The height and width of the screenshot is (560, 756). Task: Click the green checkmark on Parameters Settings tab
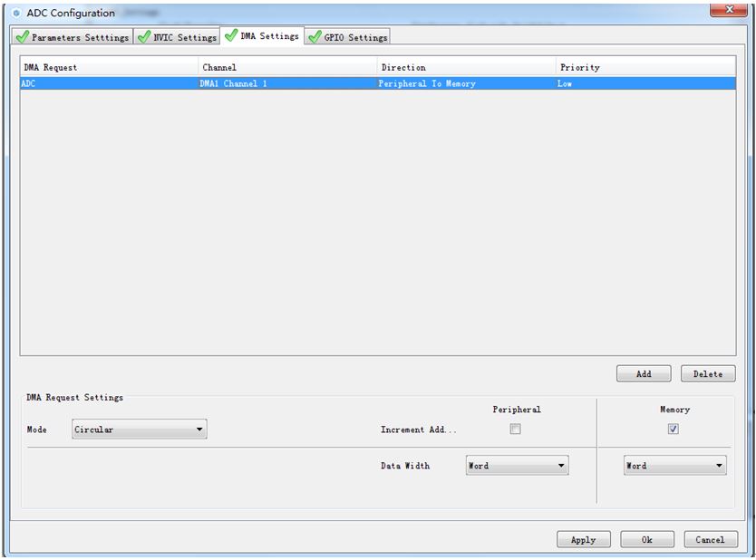(x=21, y=37)
